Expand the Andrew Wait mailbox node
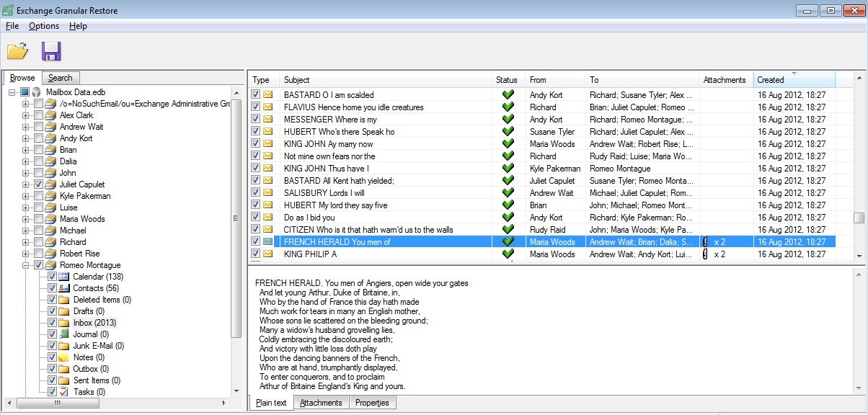This screenshot has width=868, height=415. click(x=26, y=127)
